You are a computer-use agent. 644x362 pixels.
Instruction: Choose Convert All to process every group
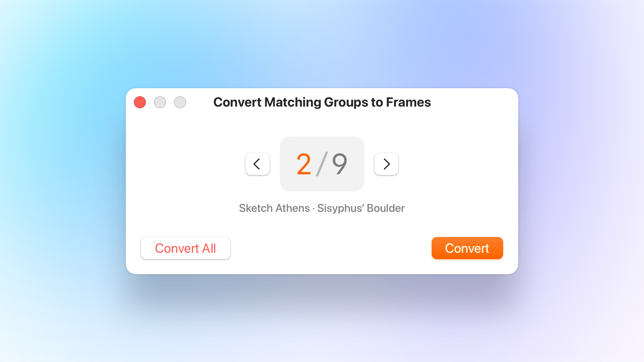[185, 248]
